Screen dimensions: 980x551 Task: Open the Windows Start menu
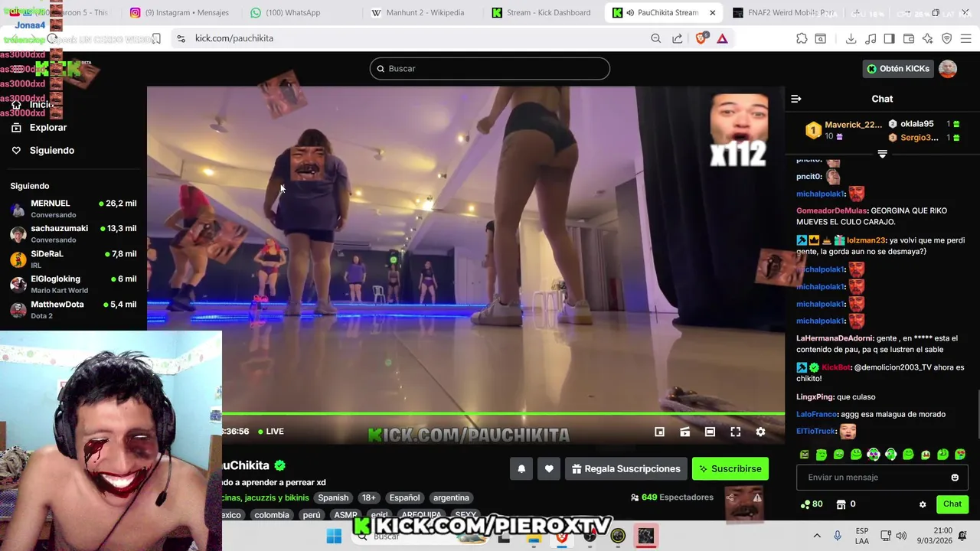[334, 536]
